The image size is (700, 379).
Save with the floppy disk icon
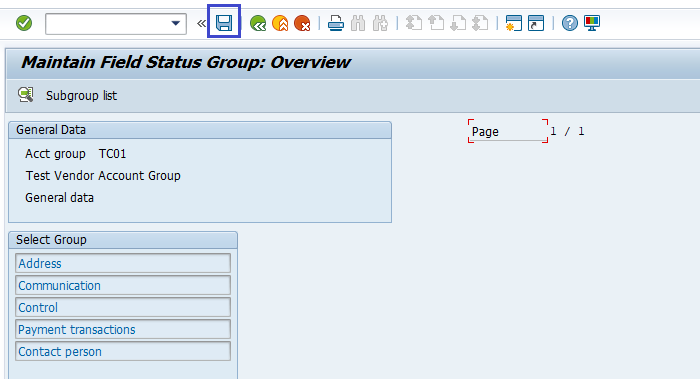click(x=224, y=23)
